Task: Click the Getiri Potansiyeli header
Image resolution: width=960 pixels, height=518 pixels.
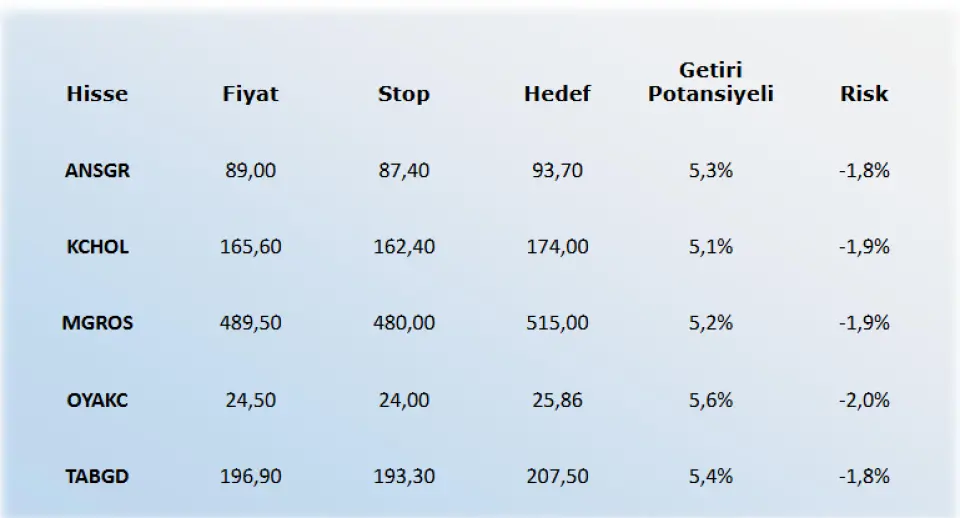Action: tap(711, 82)
